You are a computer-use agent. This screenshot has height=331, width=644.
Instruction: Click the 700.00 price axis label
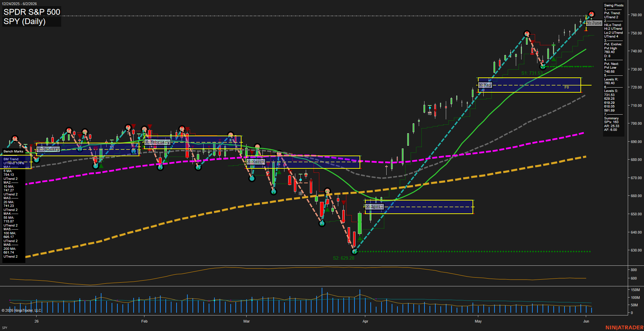coord(636,124)
